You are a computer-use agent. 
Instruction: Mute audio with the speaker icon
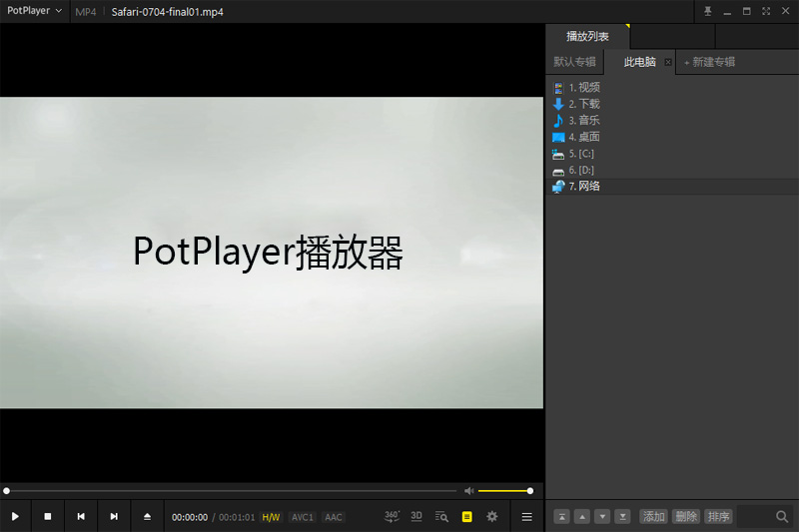pyautogui.click(x=468, y=491)
